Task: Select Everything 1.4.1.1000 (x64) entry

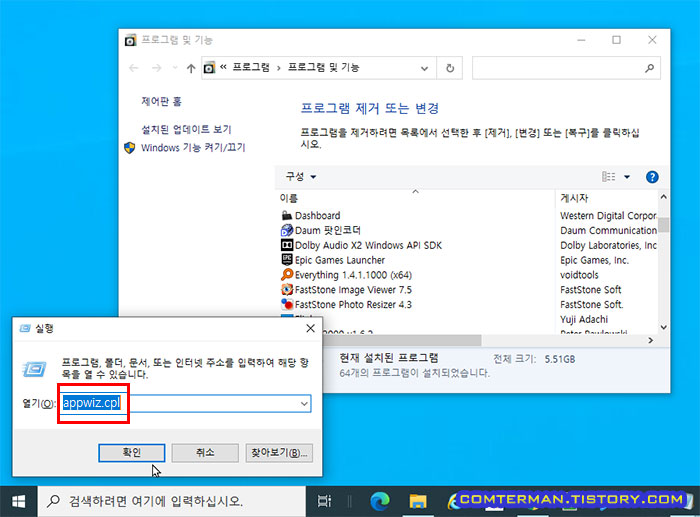Action: point(353,275)
